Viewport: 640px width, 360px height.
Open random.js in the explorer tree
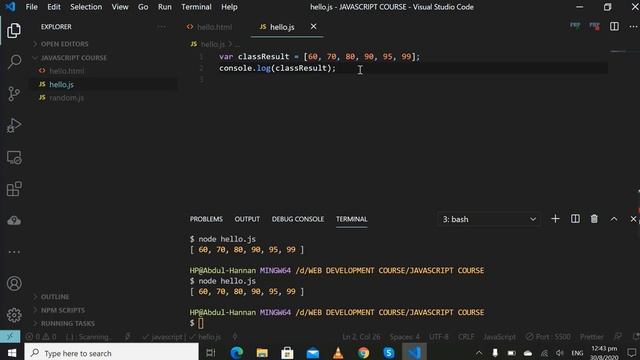click(66, 98)
